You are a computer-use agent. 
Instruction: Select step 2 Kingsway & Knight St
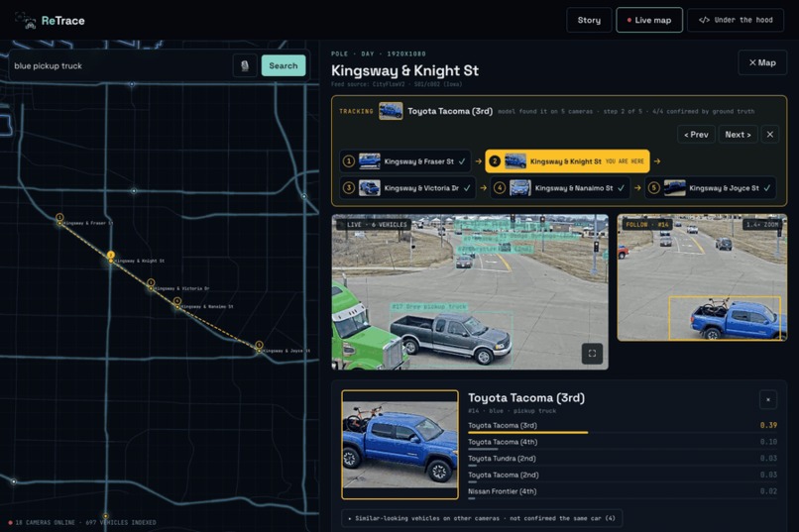point(567,161)
